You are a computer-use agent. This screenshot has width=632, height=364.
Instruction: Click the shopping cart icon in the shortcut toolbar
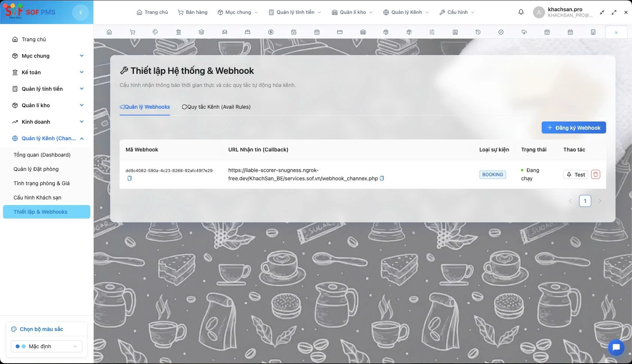click(132, 32)
